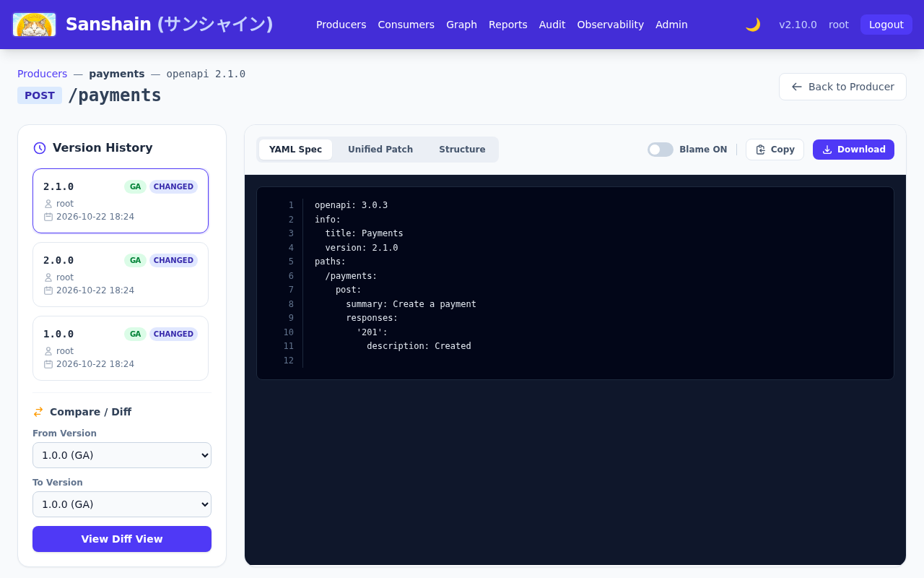This screenshot has width=924, height=578.
Task: Click the user icon in version 2.0.0 card
Action: coord(48,277)
